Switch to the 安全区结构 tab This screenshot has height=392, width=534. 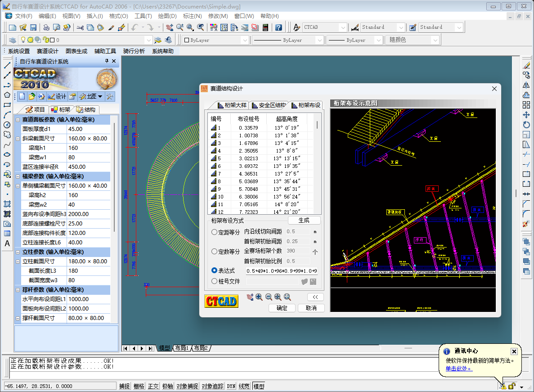269,105
